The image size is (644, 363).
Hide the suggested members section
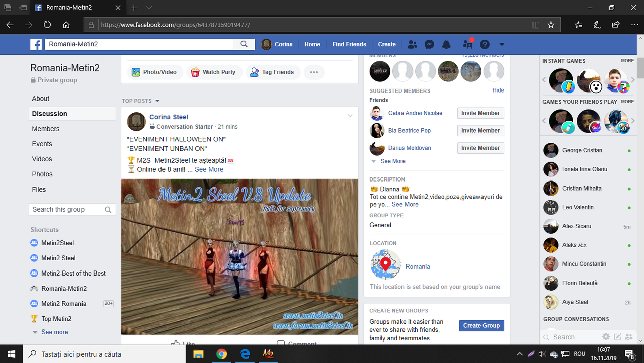click(498, 90)
